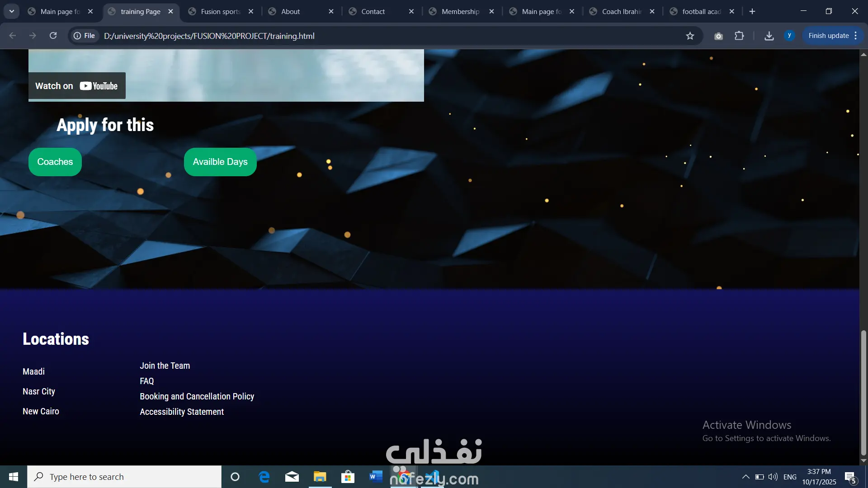Open the Chrome three-dot menu
Screen dimensions: 868x488
(856, 36)
